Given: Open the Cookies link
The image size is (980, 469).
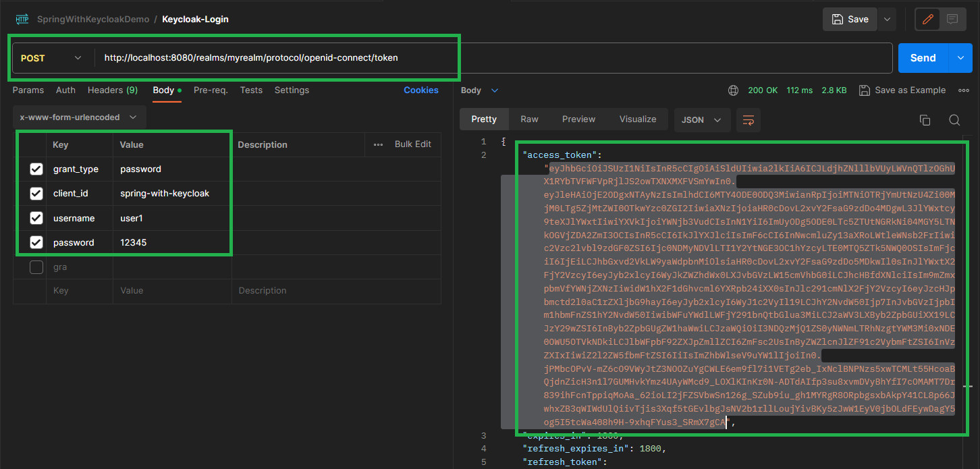Looking at the screenshot, I should (421, 90).
